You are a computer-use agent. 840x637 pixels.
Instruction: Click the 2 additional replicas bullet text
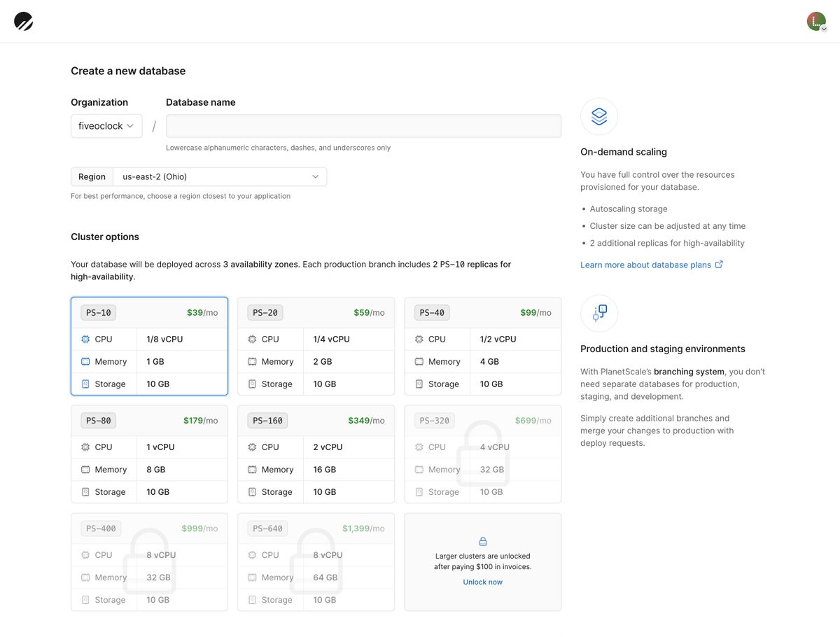click(667, 243)
